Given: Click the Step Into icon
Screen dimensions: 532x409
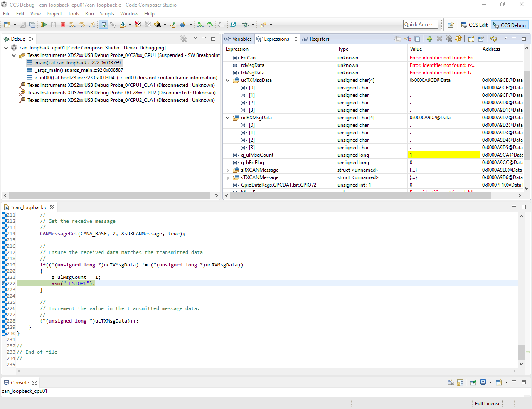Looking at the screenshot, I should tap(72, 25).
